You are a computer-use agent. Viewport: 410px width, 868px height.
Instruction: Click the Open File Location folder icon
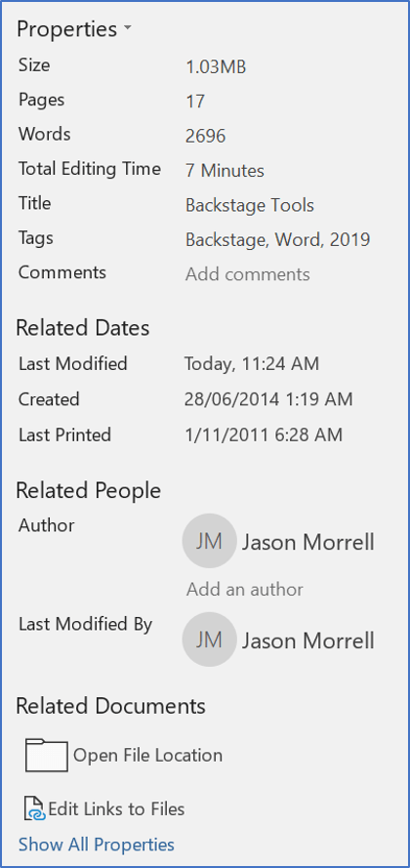47,755
